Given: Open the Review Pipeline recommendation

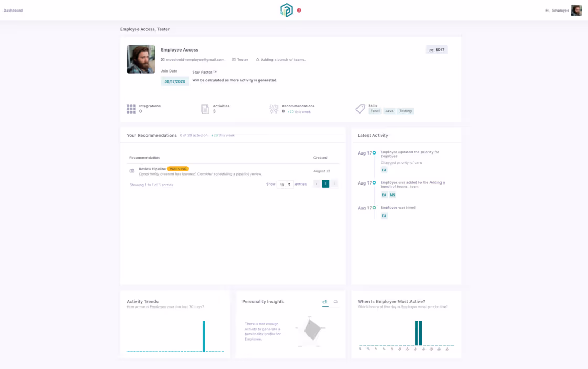Looking at the screenshot, I should 152,169.
